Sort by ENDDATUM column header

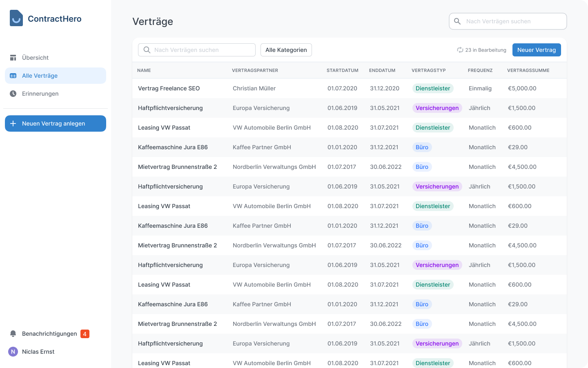tap(382, 70)
